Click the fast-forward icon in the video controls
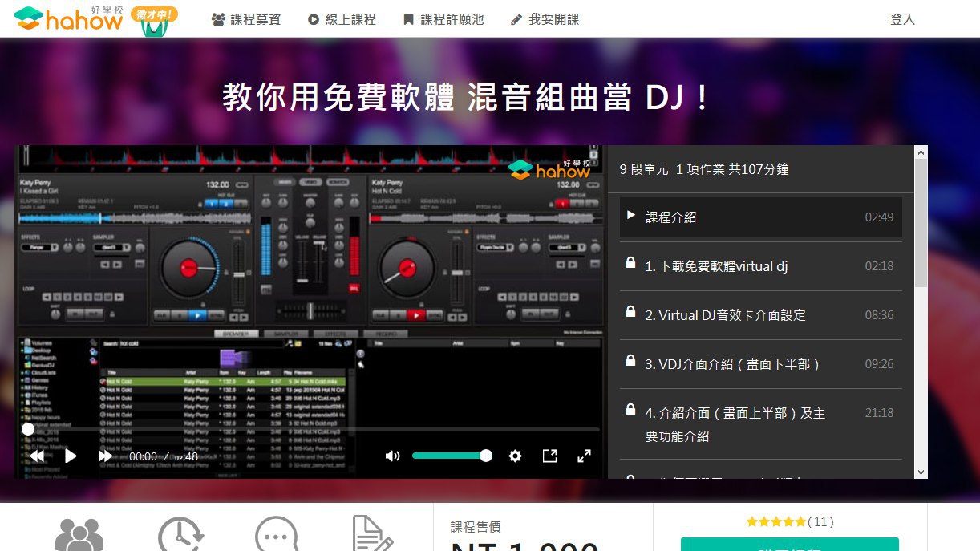 pyautogui.click(x=105, y=456)
